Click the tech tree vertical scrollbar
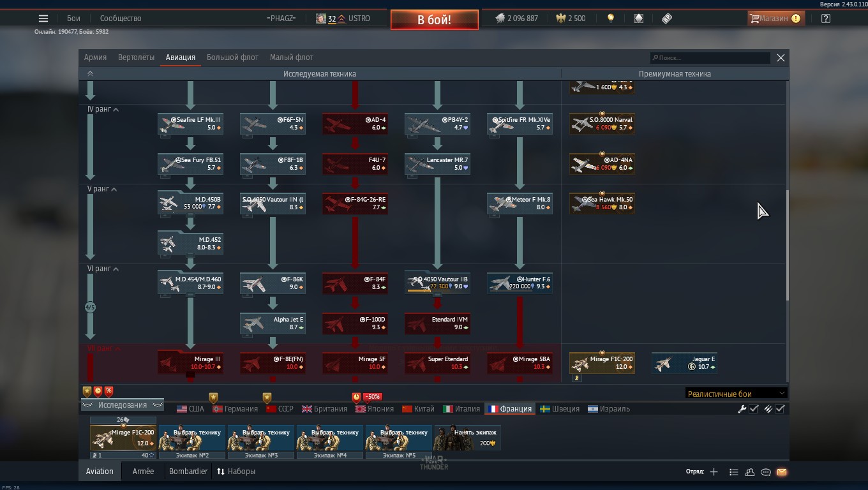 point(787,245)
